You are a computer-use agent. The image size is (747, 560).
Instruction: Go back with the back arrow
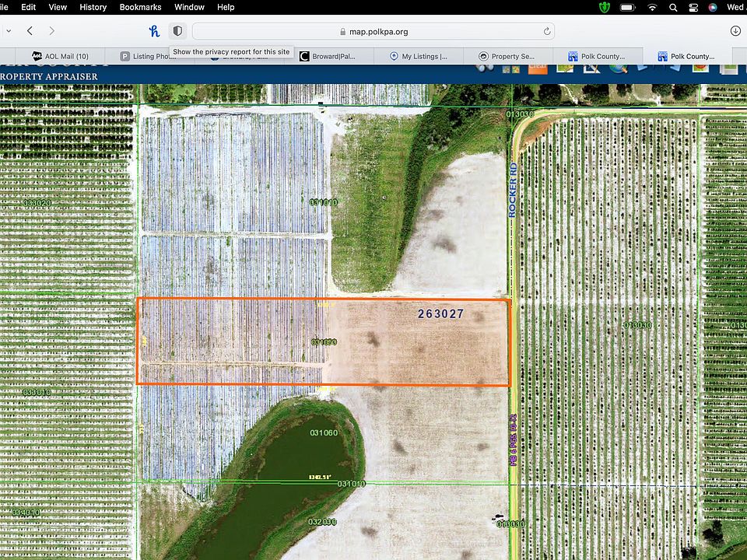coord(30,31)
